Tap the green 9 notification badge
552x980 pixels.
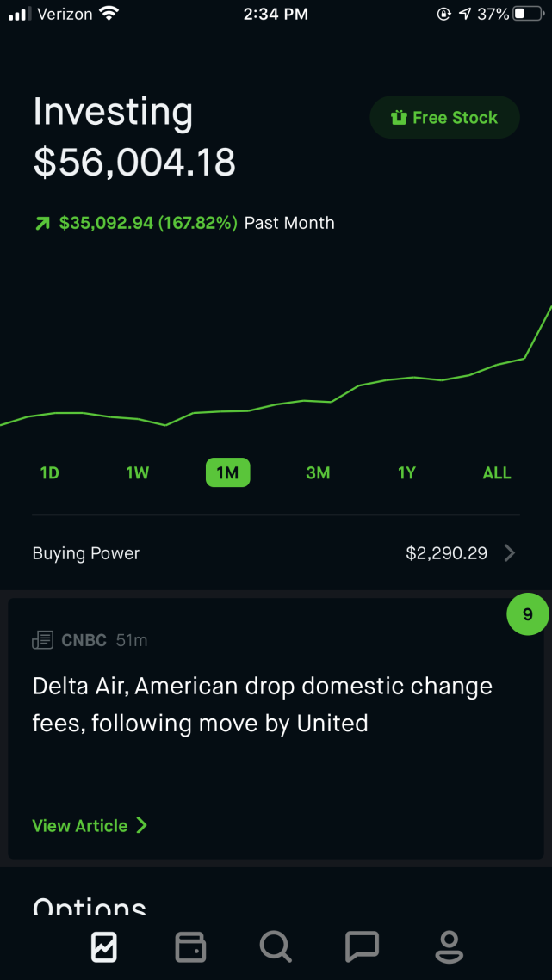coord(528,614)
